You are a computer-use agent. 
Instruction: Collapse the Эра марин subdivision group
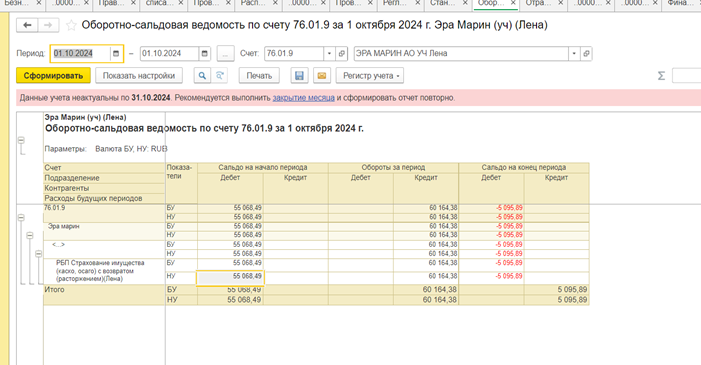tap(30, 235)
